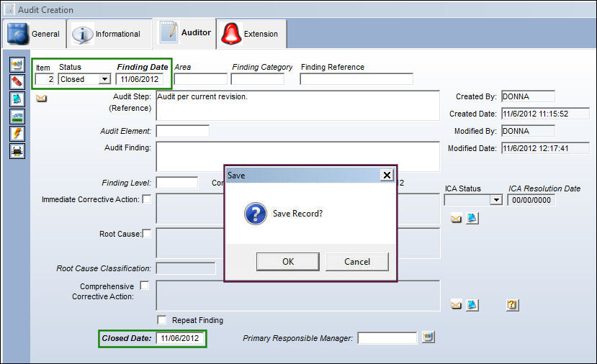Click the Modified By field showing DONNA
The width and height of the screenshot is (597, 364).
pos(528,131)
